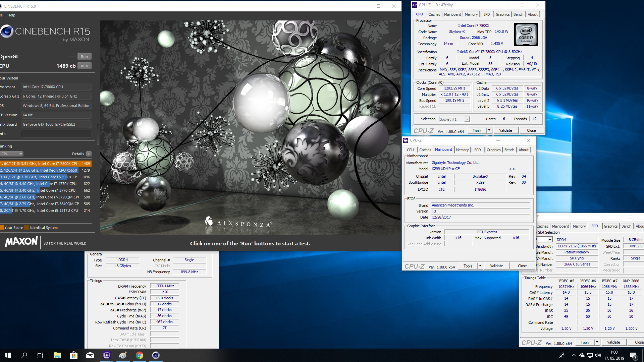This screenshot has width=644, height=362.
Task: Open SPD tab in Mainboard CPU-Z window
Action: pyautogui.click(x=477, y=150)
